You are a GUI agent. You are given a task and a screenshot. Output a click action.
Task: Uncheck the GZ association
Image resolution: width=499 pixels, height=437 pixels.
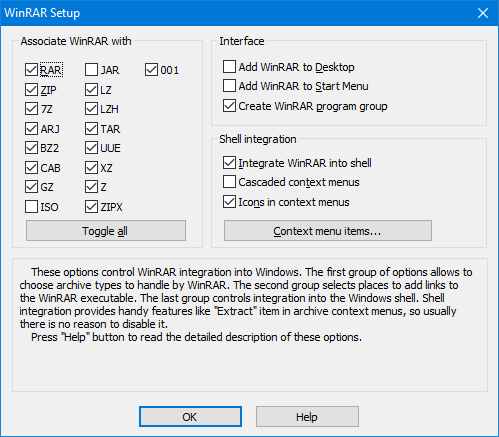click(x=31, y=187)
